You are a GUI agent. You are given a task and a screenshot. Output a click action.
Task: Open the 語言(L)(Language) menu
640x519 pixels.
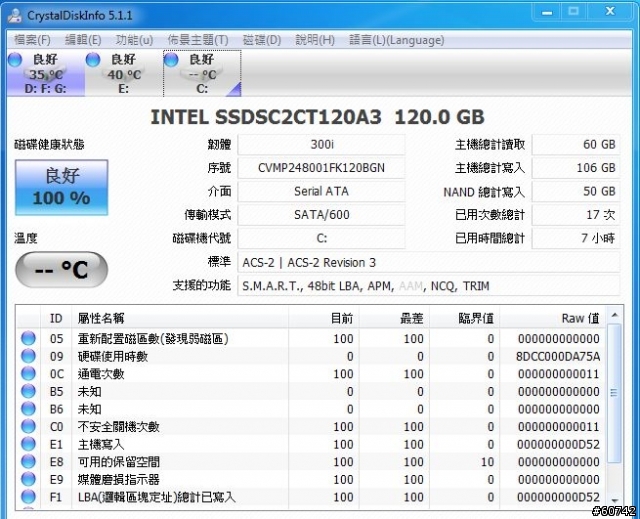pos(396,40)
